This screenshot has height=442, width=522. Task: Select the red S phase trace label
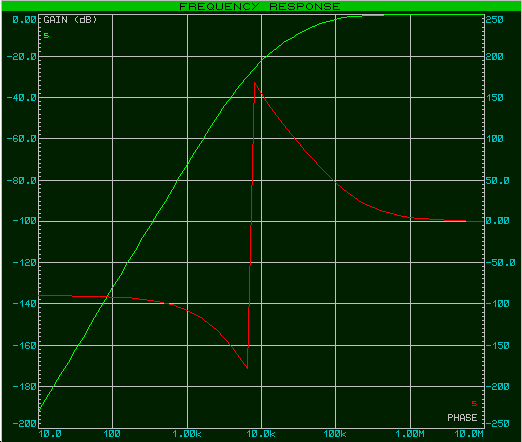[x=474, y=403]
